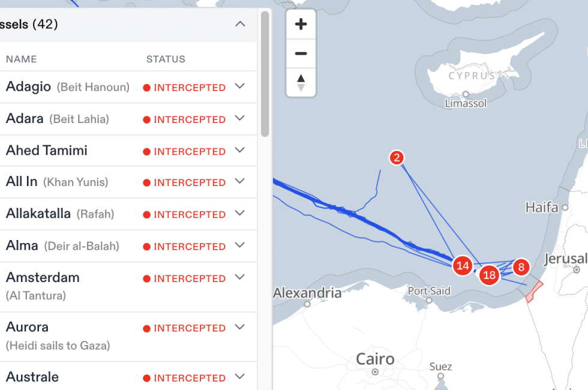
Task: Select the Aurora vessel entry
Action: click(x=28, y=328)
